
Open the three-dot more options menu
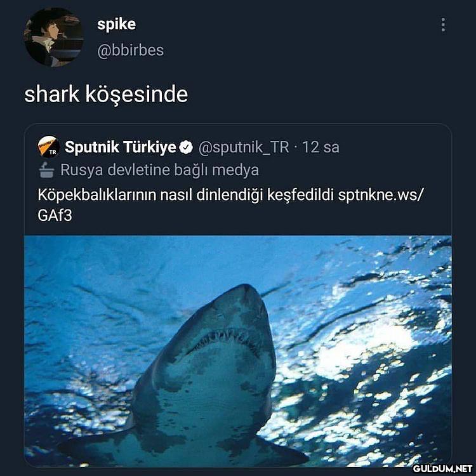(x=443, y=25)
